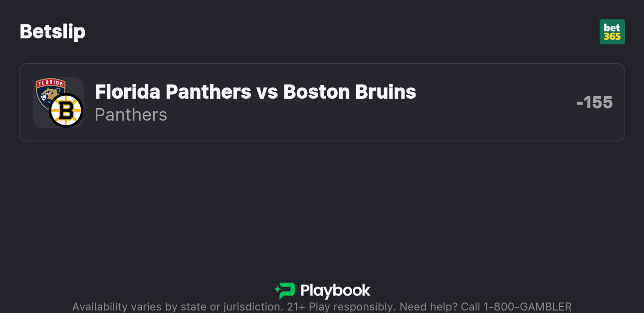Click "Florida Panthers" in the matchup title
Image resolution: width=644 pixels, height=313 pixels.
(173, 92)
